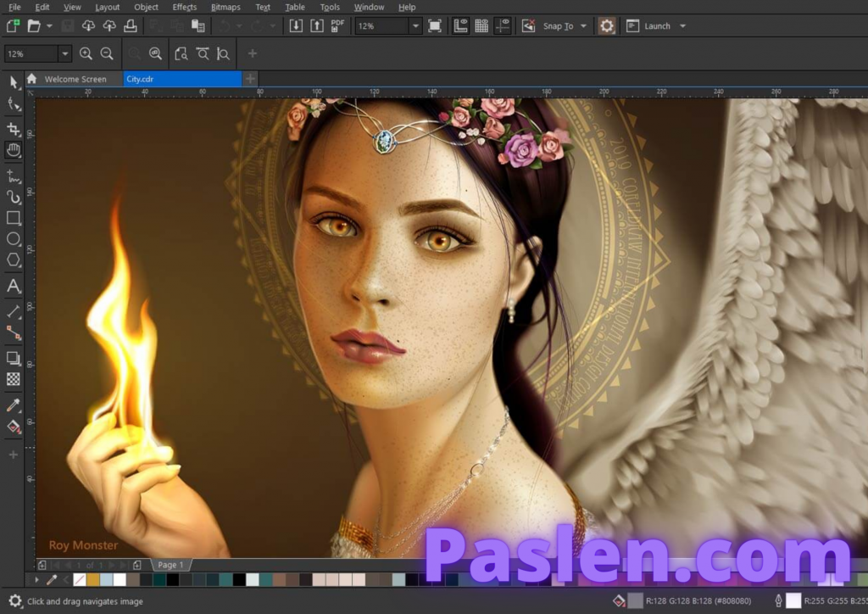
Task: Click the ruler origin corner box
Action: 31,92
